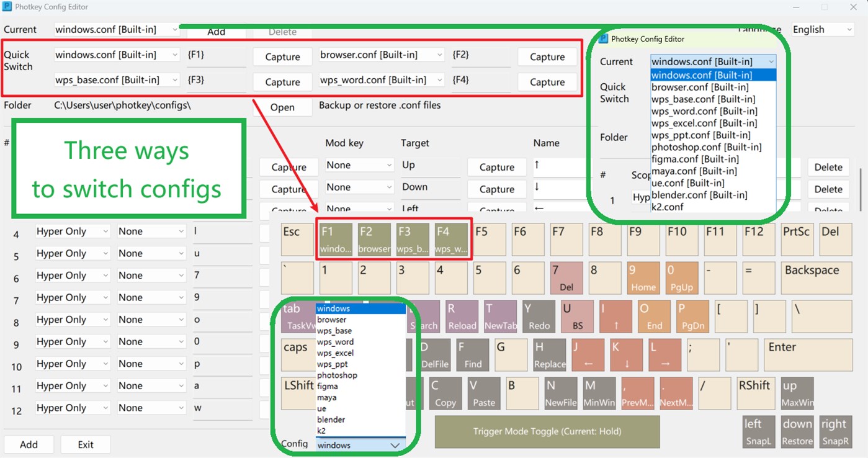Click Capture button next to {F1}

pyautogui.click(x=282, y=56)
